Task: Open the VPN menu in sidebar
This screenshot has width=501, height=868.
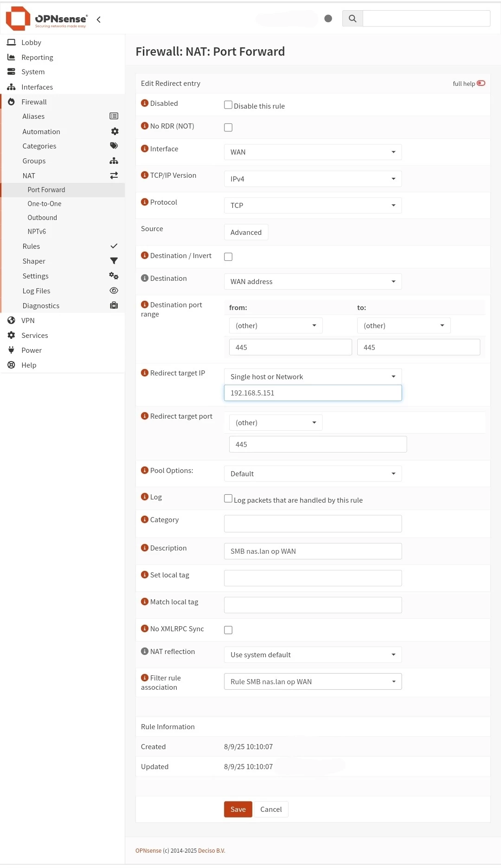Action: [28, 320]
